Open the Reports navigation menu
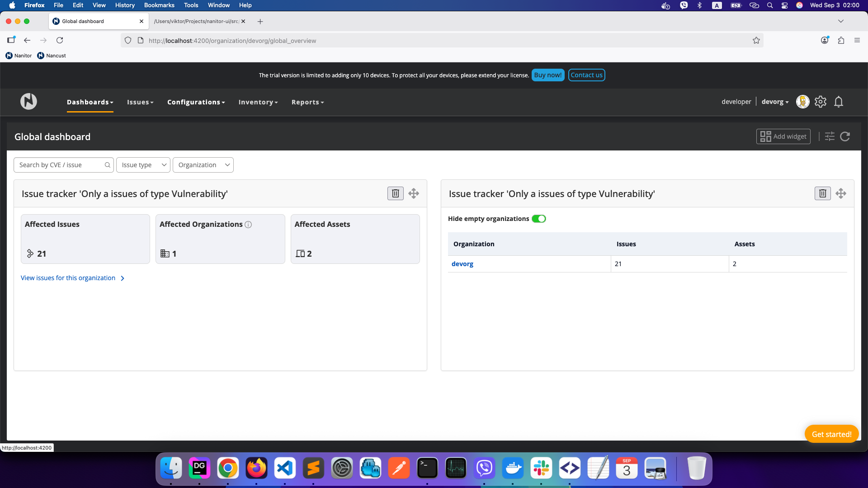This screenshot has height=488, width=868. pos(307,103)
